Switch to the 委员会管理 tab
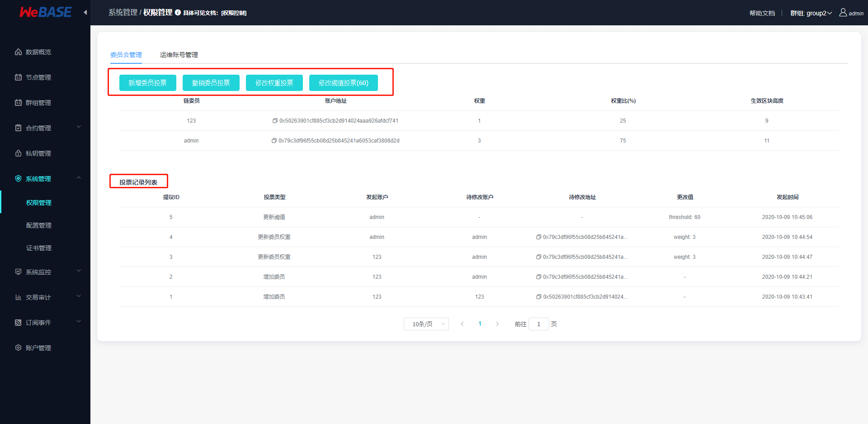The width and height of the screenshot is (868, 424). (x=126, y=55)
